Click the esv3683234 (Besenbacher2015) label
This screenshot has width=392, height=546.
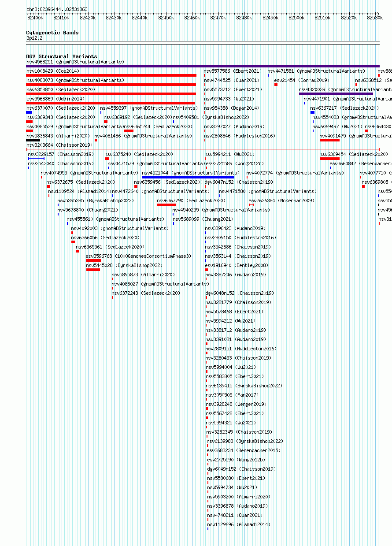pyautogui.click(x=244, y=450)
